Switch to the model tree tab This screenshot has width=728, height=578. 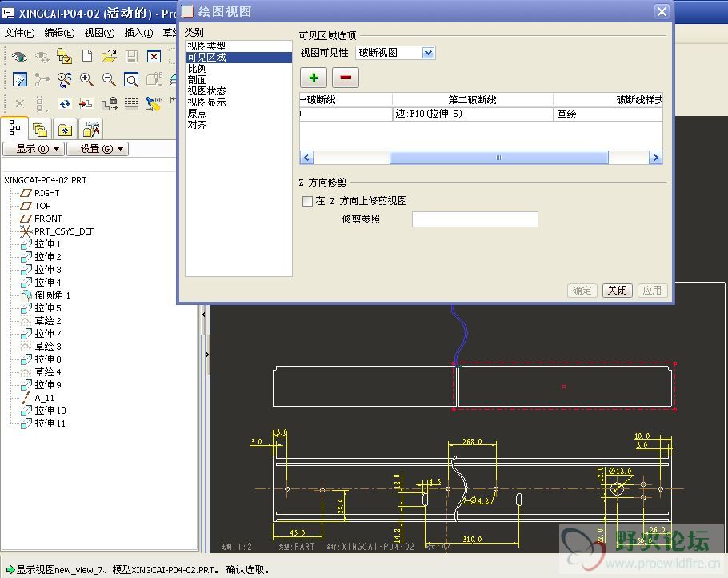coord(14,128)
